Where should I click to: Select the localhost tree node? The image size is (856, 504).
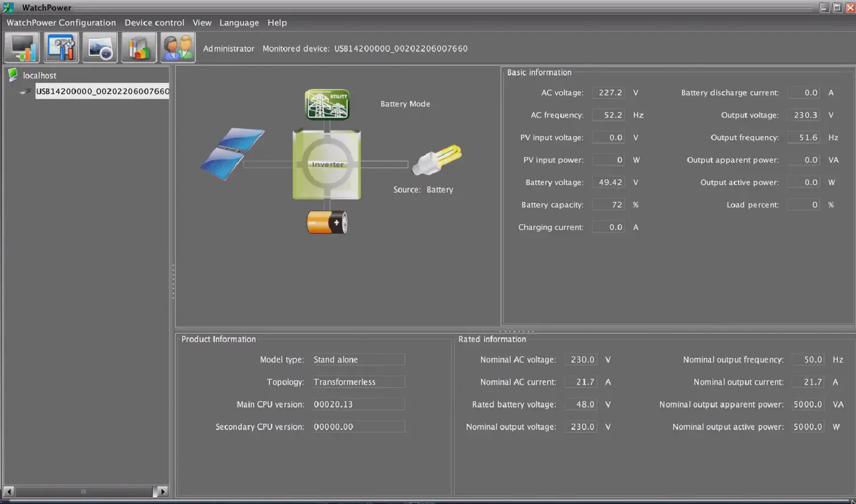pyautogui.click(x=39, y=75)
